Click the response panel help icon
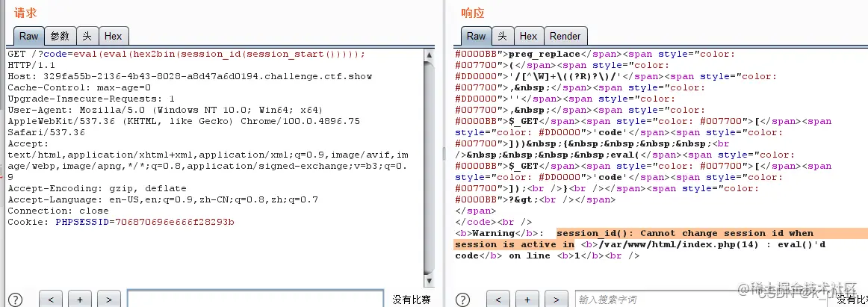The height and width of the screenshot is (307, 868). pyautogui.click(x=463, y=300)
